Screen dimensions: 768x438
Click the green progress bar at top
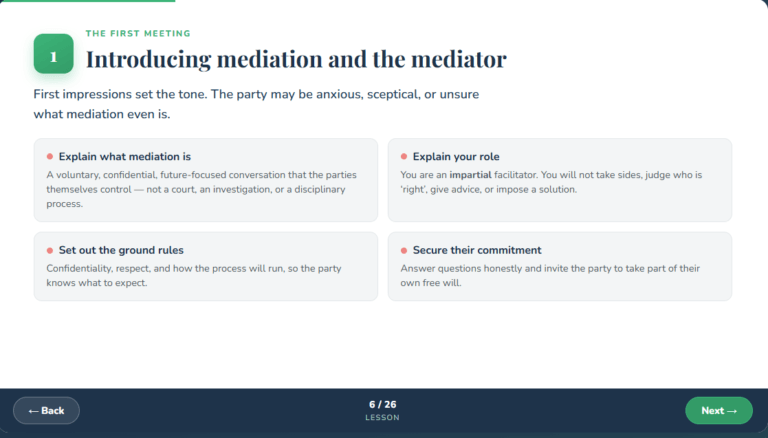pyautogui.click(x=88, y=1)
